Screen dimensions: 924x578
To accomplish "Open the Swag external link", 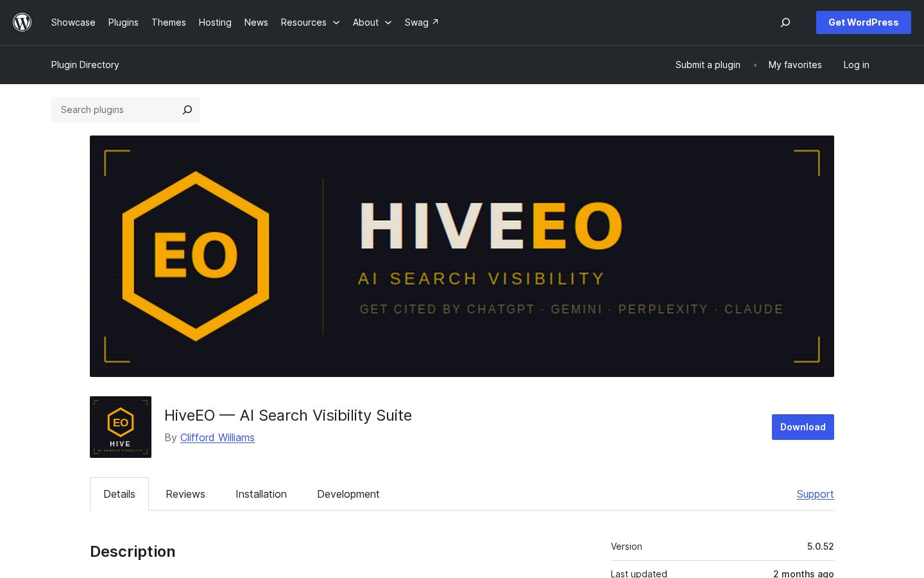I will pyautogui.click(x=422, y=22).
